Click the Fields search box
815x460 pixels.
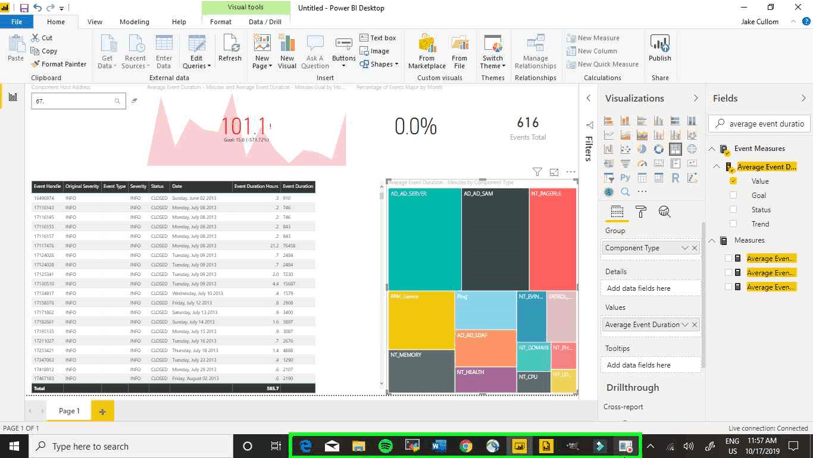759,124
